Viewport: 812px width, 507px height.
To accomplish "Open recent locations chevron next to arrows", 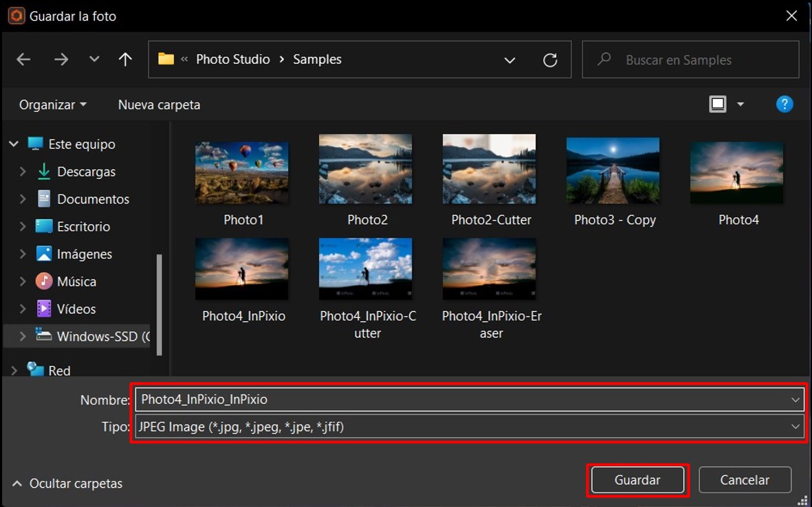I will tap(94, 59).
